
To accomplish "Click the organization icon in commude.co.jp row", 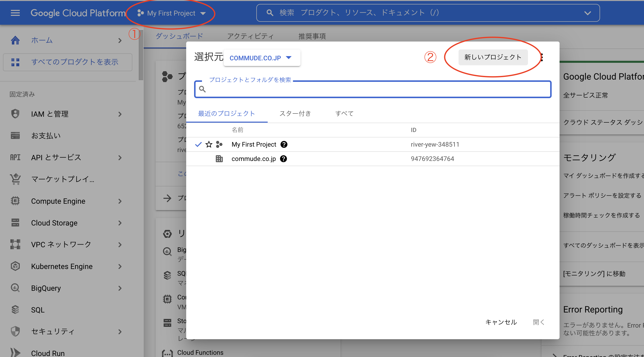I will coord(219,159).
